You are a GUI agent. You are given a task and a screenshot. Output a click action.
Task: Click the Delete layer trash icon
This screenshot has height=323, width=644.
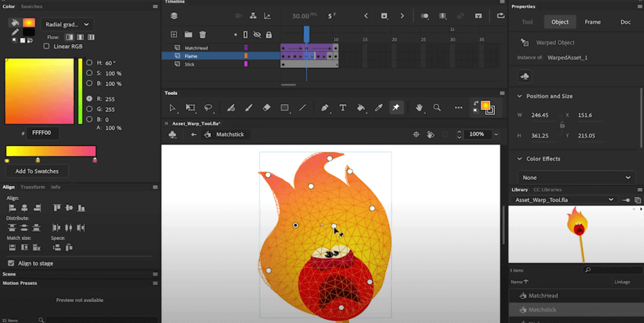(203, 35)
